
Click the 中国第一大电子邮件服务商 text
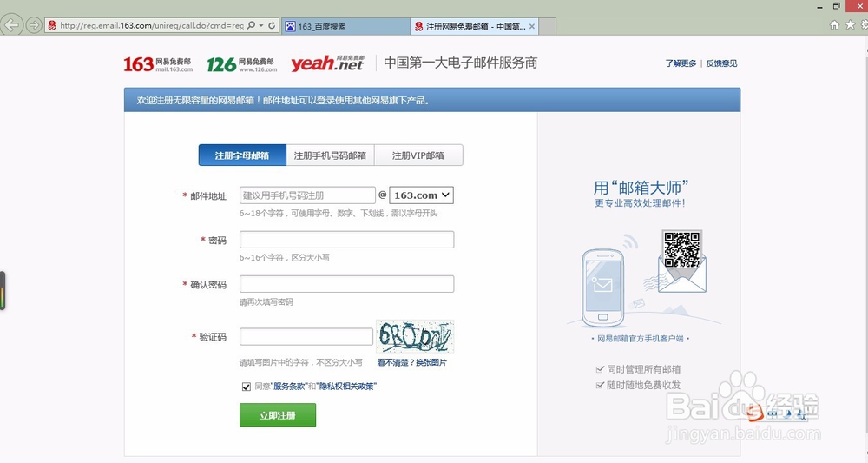[461, 63]
